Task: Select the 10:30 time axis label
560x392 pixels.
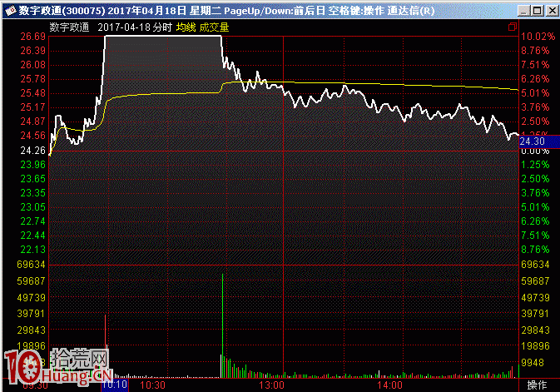Action: [152, 385]
